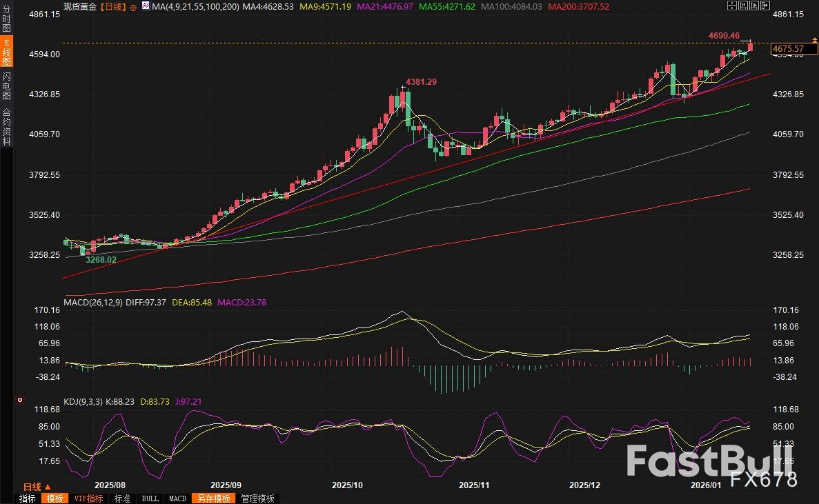Click the crosshair cursor icon at top right
This screenshot has width=819, height=504.
(x=732, y=6)
